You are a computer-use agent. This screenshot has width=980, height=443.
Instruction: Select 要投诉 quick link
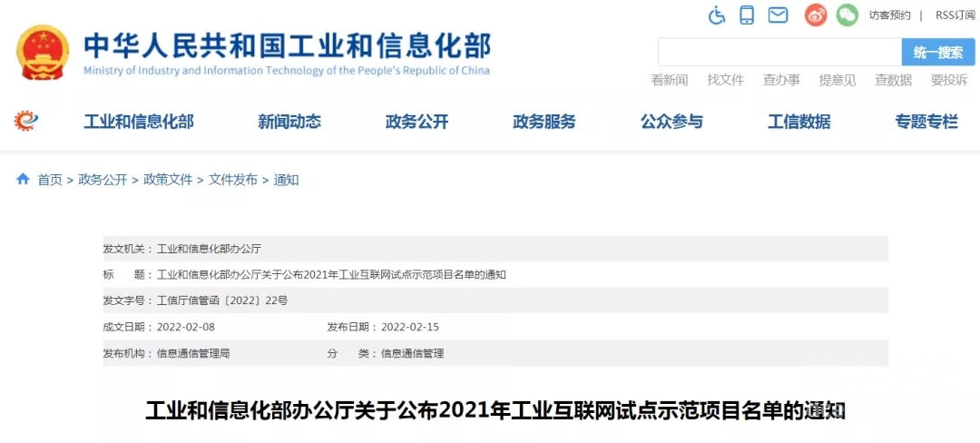coord(949,80)
